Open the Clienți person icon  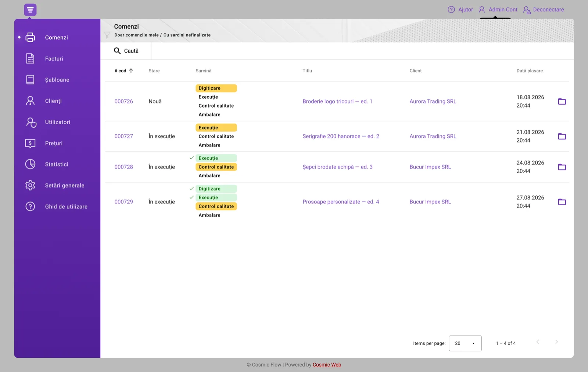30,101
